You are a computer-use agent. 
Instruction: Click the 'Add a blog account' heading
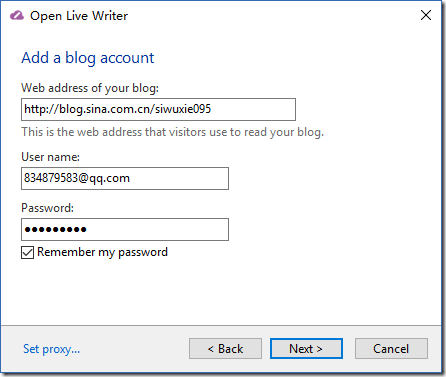point(88,58)
